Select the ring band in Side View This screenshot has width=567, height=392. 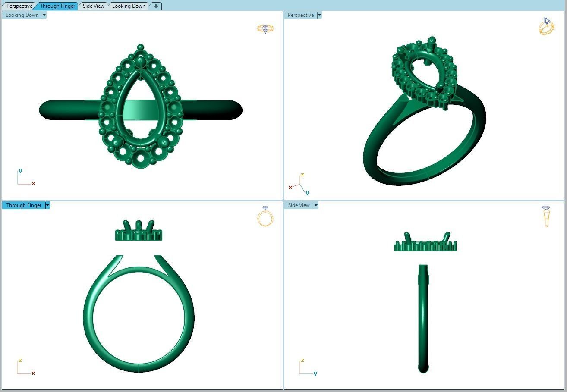point(423,319)
